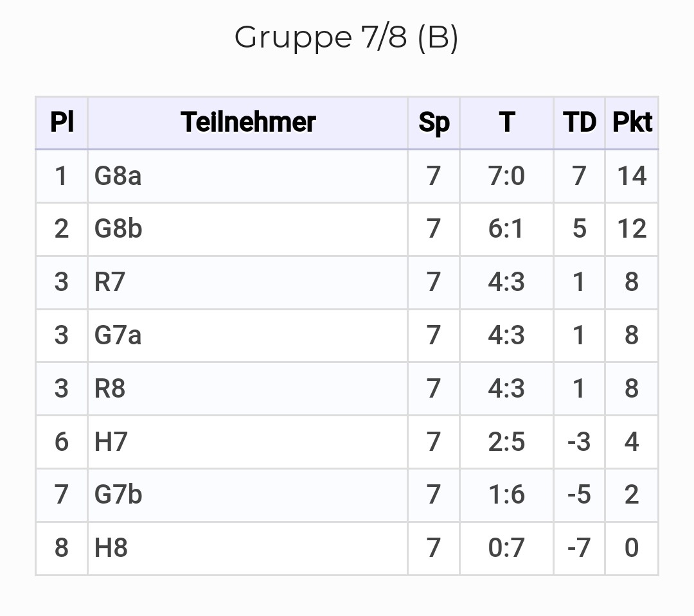This screenshot has width=694, height=616.
Task: Click the -7 goal difference cell
Action: click(579, 548)
